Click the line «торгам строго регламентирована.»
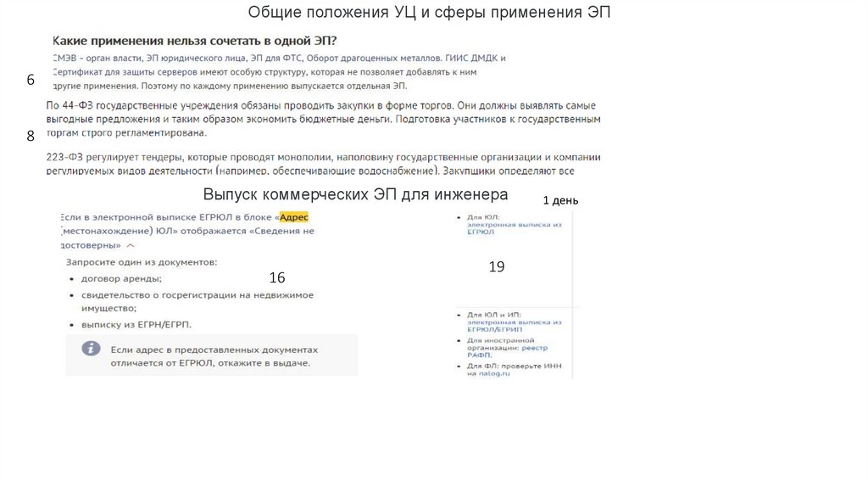The height and width of the screenshot is (487, 868). coord(126,133)
